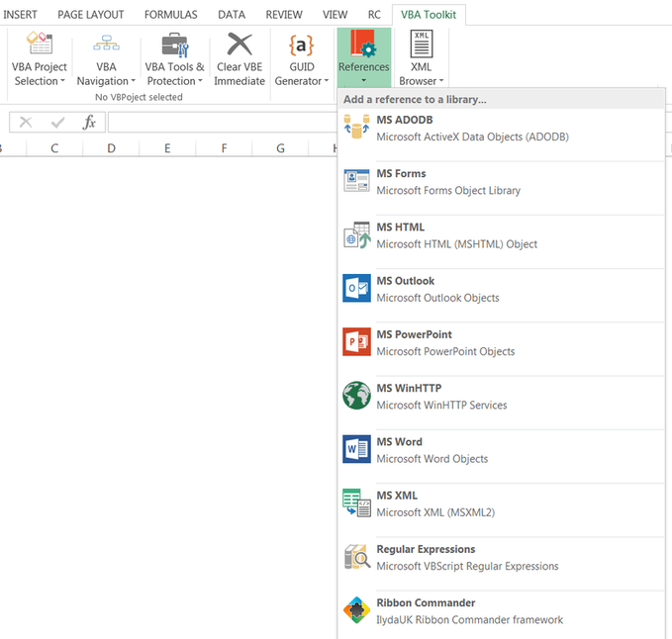This screenshot has height=639, width=672.
Task: Click the Word icon in the list
Action: click(x=356, y=449)
